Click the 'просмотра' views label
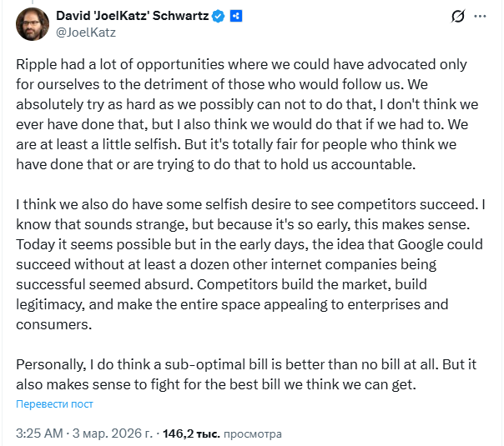 pyautogui.click(x=253, y=433)
